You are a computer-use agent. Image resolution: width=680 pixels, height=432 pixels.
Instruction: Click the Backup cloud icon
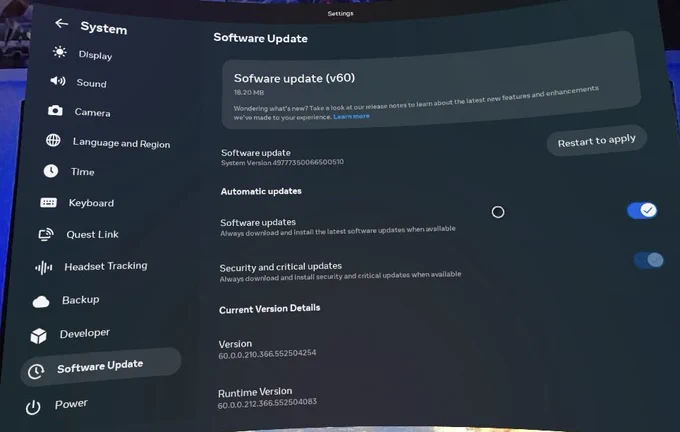click(x=41, y=301)
